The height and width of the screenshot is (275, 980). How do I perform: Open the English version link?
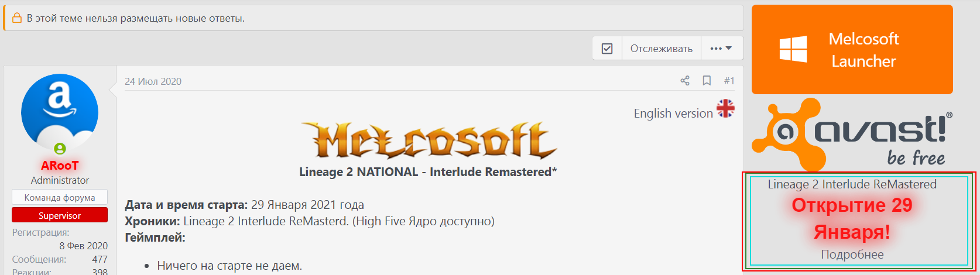pos(673,114)
